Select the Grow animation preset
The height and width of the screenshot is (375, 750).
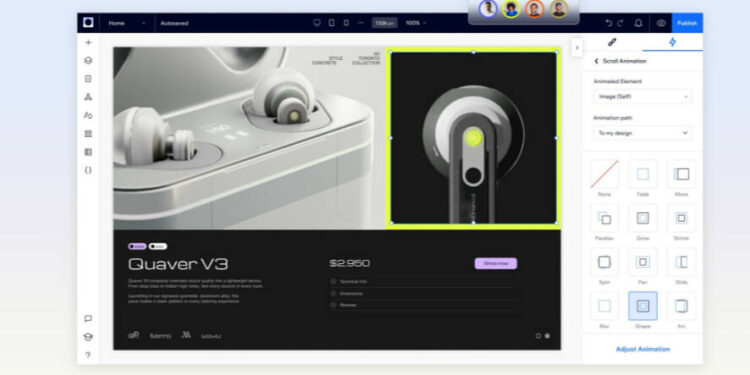(x=643, y=218)
